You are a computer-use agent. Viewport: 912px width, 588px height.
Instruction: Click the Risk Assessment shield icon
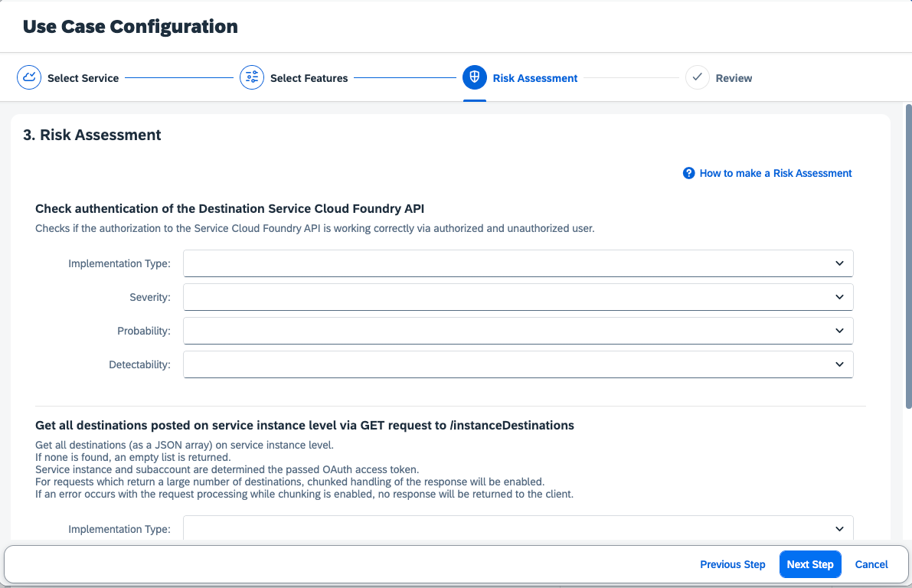click(474, 77)
